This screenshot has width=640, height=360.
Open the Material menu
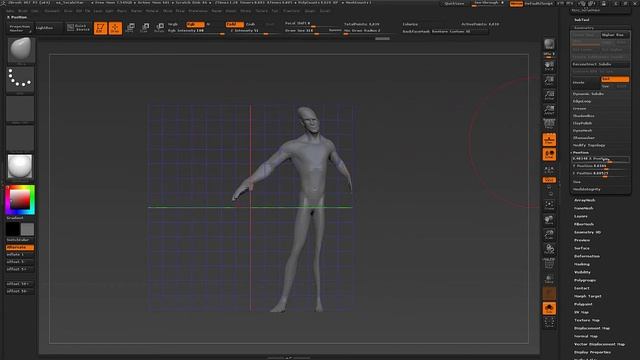152,11
